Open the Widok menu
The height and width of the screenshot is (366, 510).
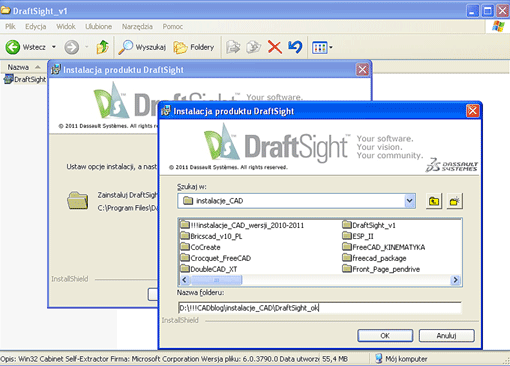(66, 26)
